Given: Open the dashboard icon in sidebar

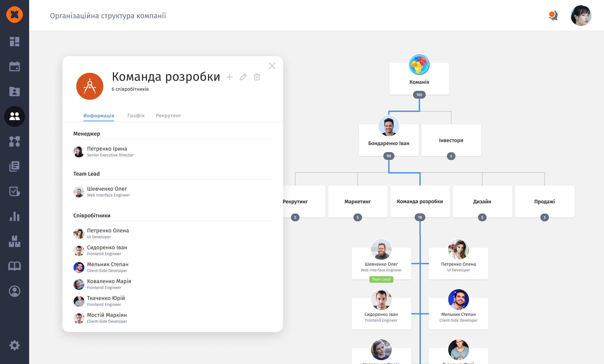Looking at the screenshot, I should point(15,42).
